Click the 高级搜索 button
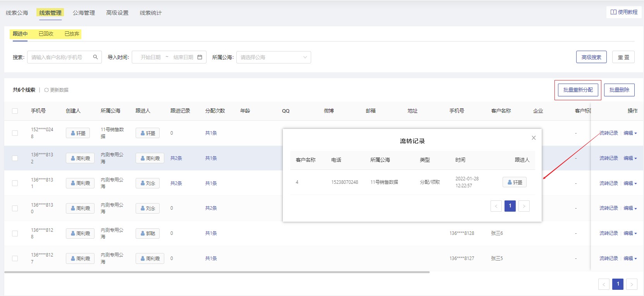Viewport: 644px width, 296px height. (x=591, y=57)
